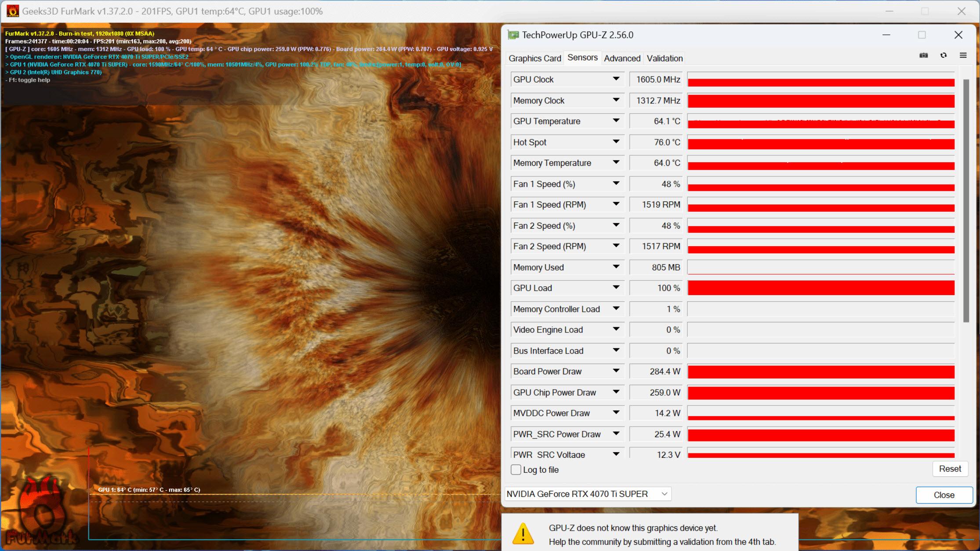Expand the Board Power Draw dropdown arrow
The width and height of the screenshot is (980, 551).
(x=616, y=370)
